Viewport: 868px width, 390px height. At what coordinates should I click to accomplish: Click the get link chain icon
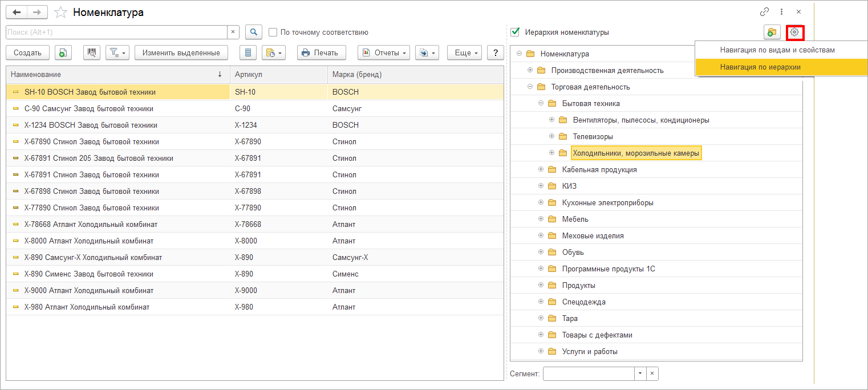[764, 12]
